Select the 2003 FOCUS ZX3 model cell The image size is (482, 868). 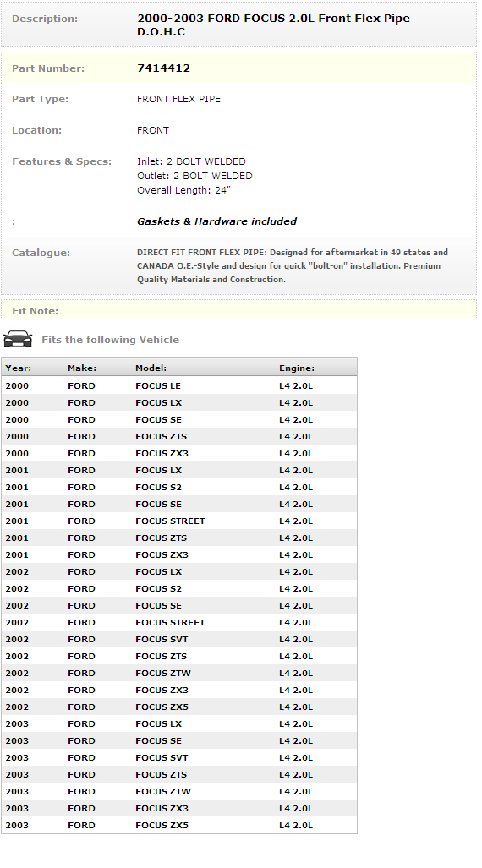(162, 808)
